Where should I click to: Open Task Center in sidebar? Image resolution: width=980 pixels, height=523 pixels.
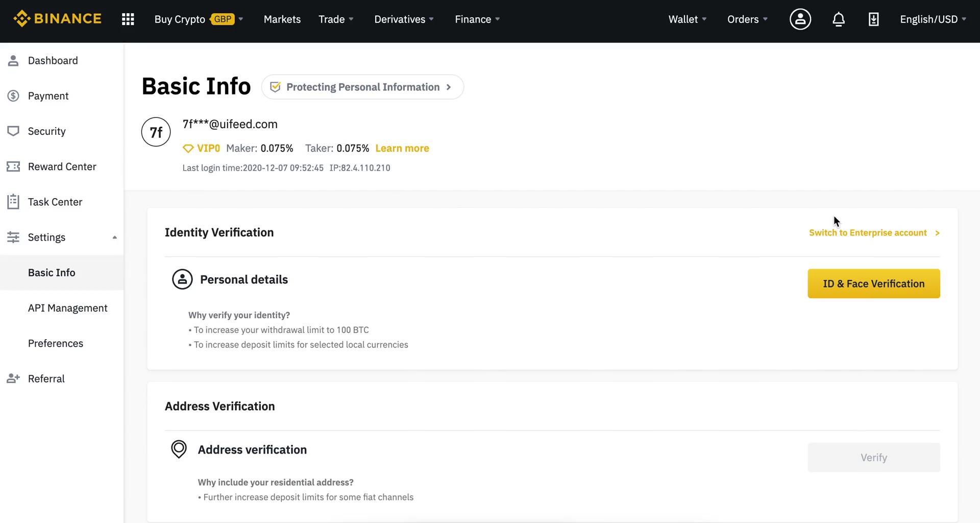[x=62, y=202]
